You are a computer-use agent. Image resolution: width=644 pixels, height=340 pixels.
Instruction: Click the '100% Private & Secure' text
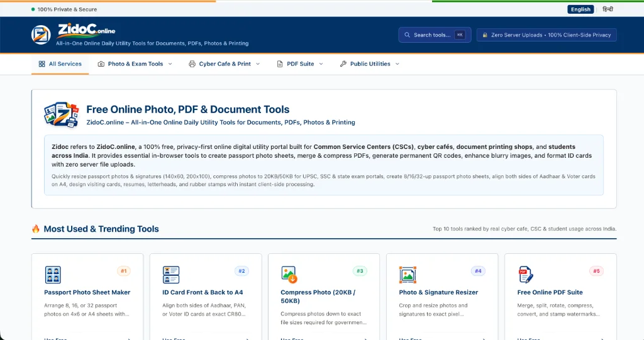(67, 9)
